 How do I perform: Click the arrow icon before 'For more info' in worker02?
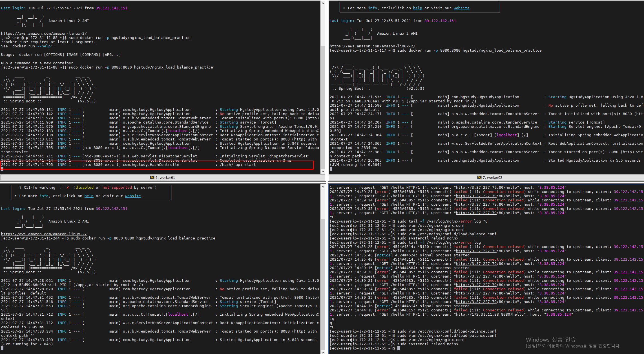coord(344,8)
